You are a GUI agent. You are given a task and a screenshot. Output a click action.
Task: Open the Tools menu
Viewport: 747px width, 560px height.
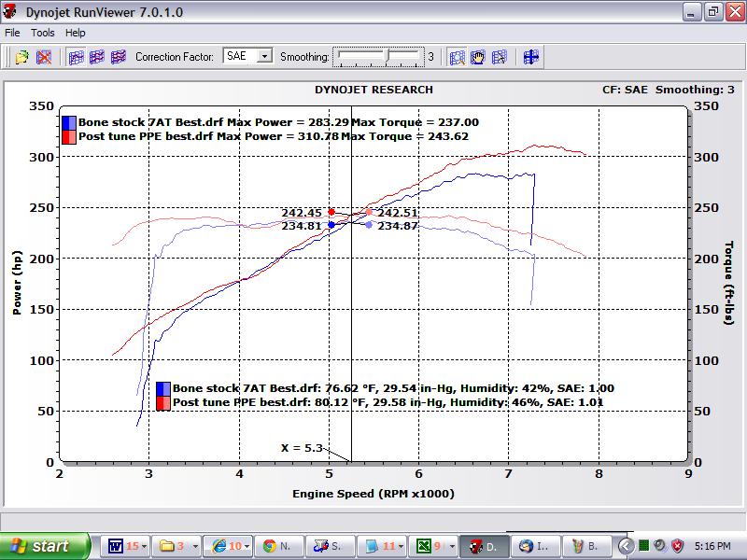coord(42,33)
